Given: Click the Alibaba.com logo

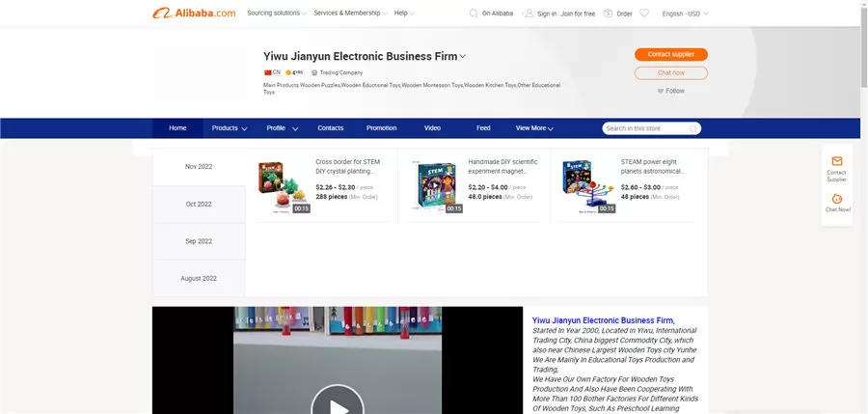Looking at the screenshot, I should click(x=194, y=13).
